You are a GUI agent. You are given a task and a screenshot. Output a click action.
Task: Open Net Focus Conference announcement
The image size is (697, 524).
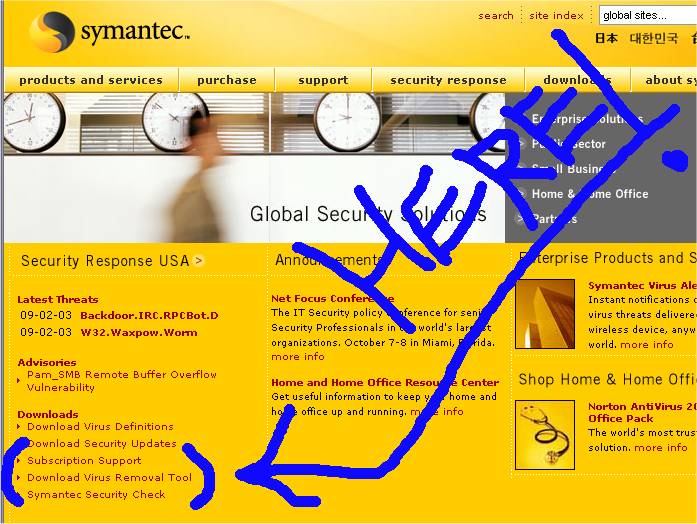point(332,299)
